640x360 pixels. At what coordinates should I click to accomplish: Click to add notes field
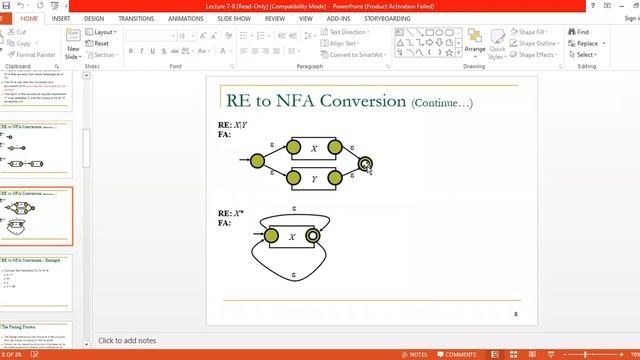click(x=127, y=340)
